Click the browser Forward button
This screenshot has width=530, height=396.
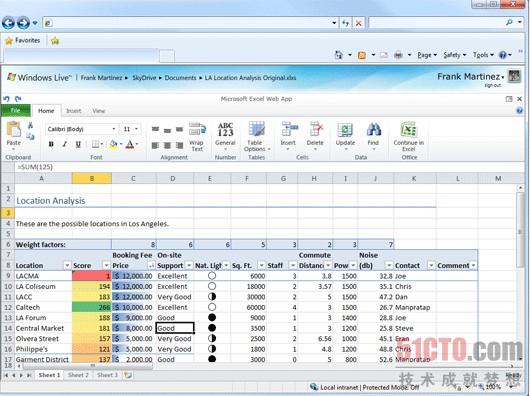point(23,23)
